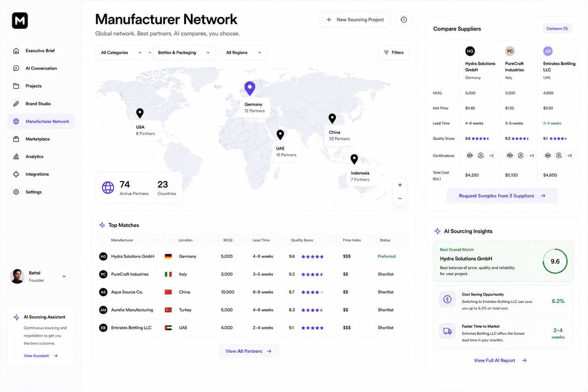Open View Full AI Report link

(x=500, y=360)
